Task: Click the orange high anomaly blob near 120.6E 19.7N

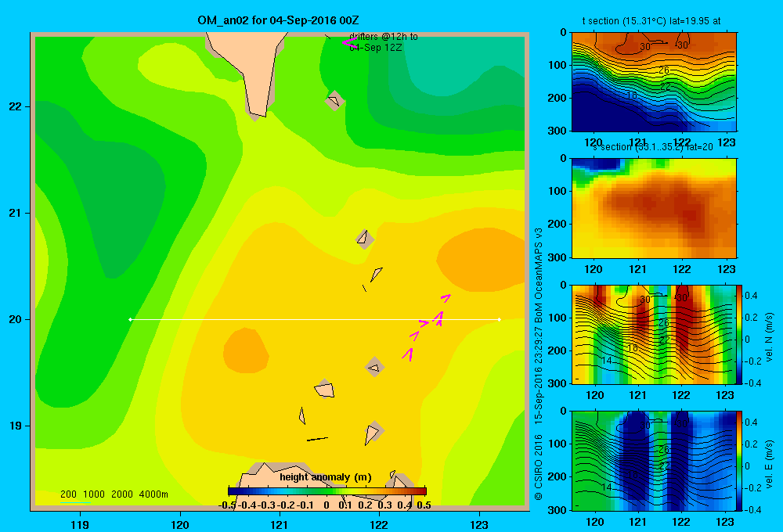Action: 245,350
